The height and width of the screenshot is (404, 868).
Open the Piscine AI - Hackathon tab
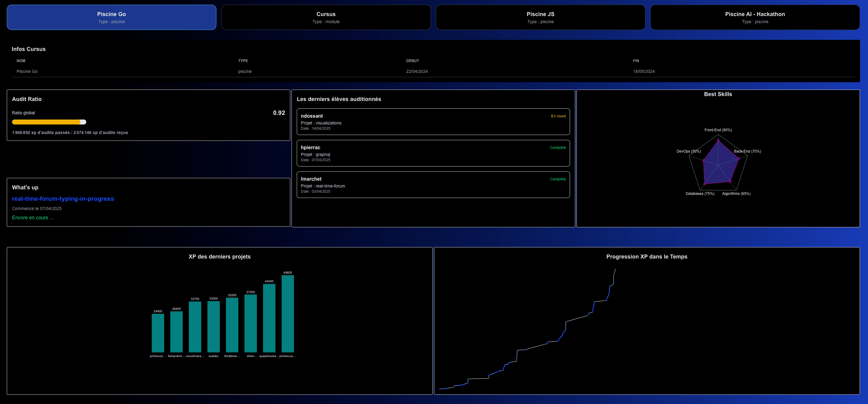click(755, 17)
